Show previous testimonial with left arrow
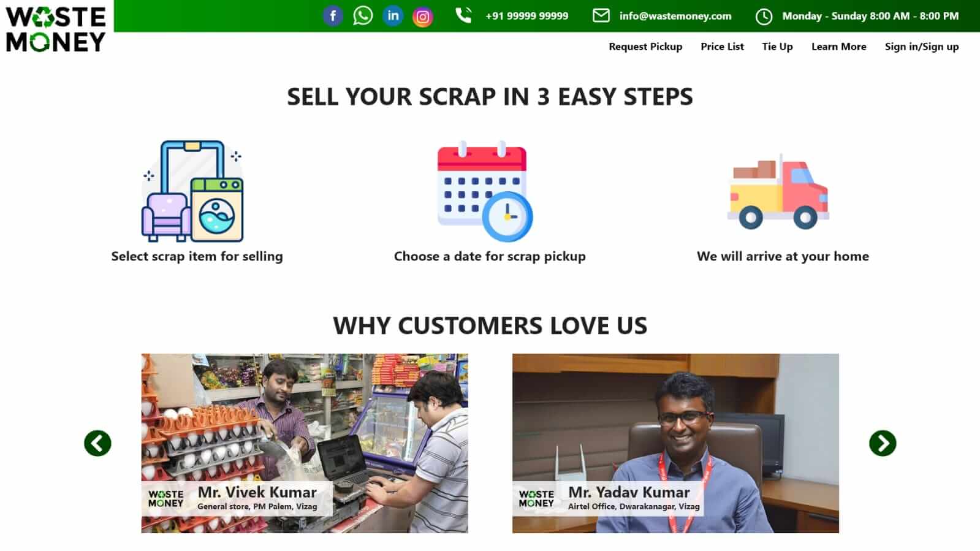980x551 pixels. click(97, 443)
